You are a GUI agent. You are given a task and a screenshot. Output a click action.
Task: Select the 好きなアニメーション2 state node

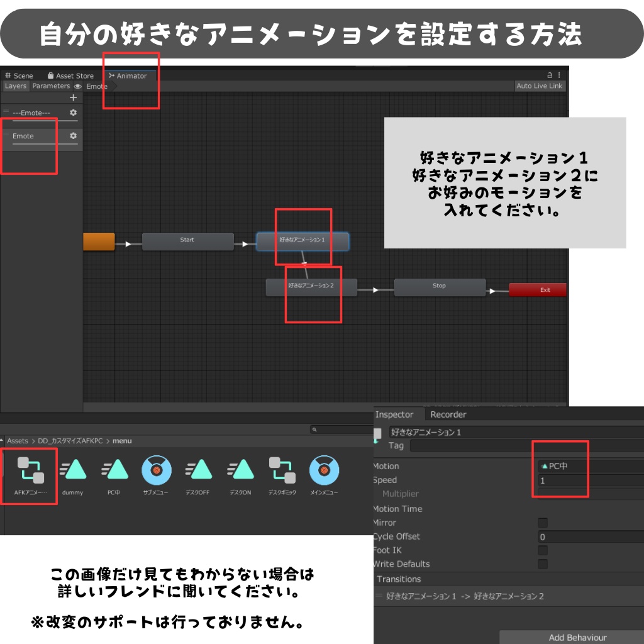coord(311,286)
